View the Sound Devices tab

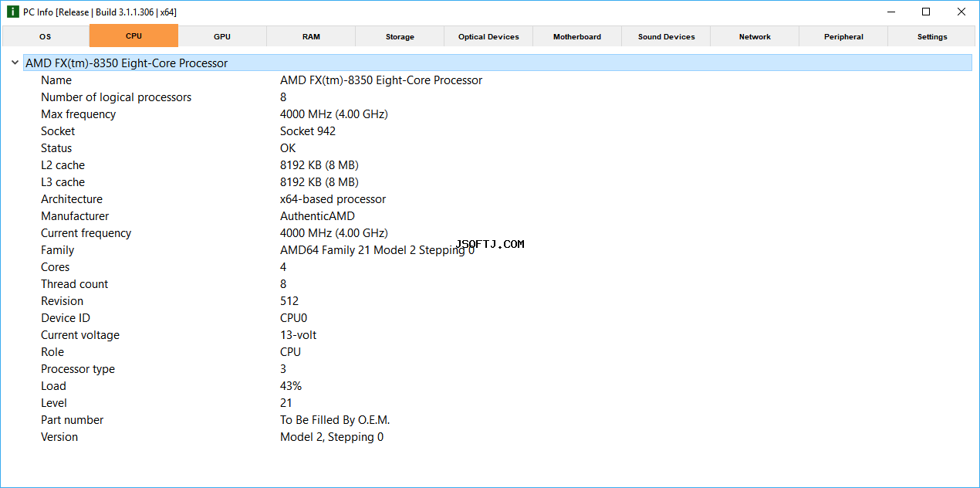coord(666,36)
